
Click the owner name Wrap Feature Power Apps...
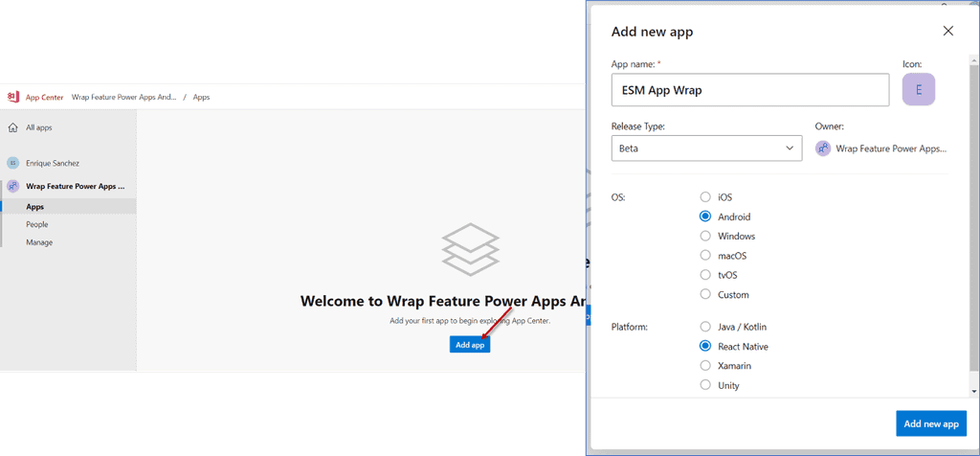891,148
